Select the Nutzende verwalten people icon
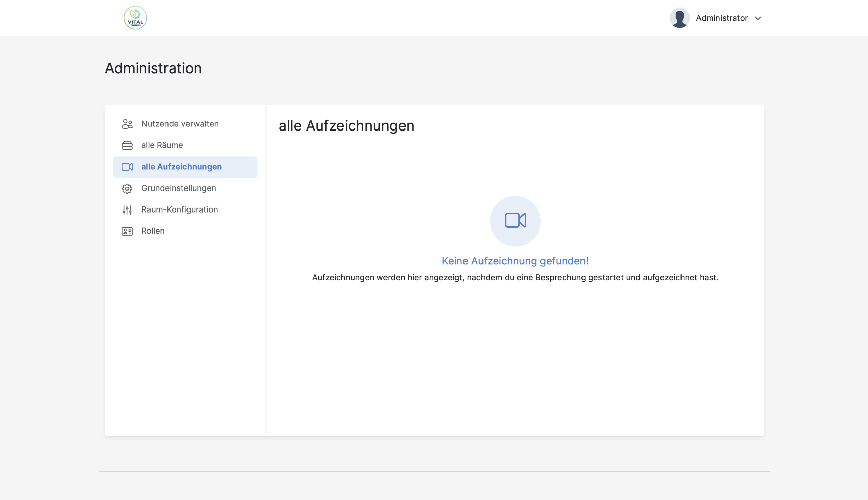This screenshot has height=500, width=868. point(127,124)
